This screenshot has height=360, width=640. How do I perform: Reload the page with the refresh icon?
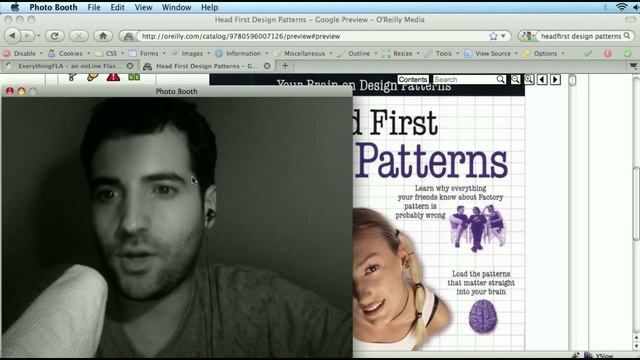[54, 36]
